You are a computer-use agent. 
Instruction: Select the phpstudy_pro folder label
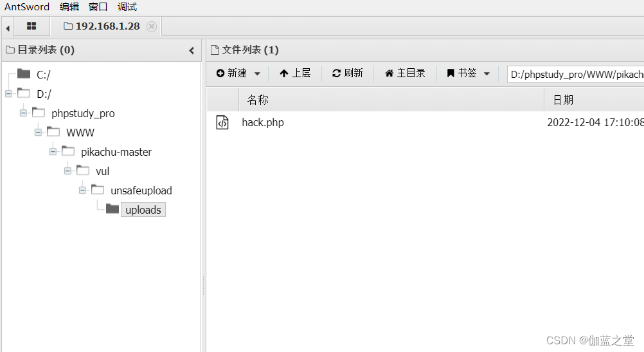click(x=83, y=113)
